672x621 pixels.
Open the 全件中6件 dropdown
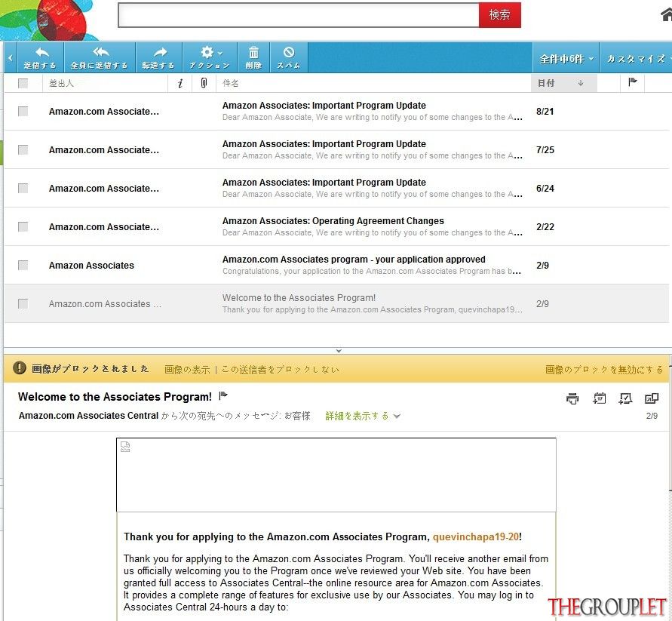566,59
